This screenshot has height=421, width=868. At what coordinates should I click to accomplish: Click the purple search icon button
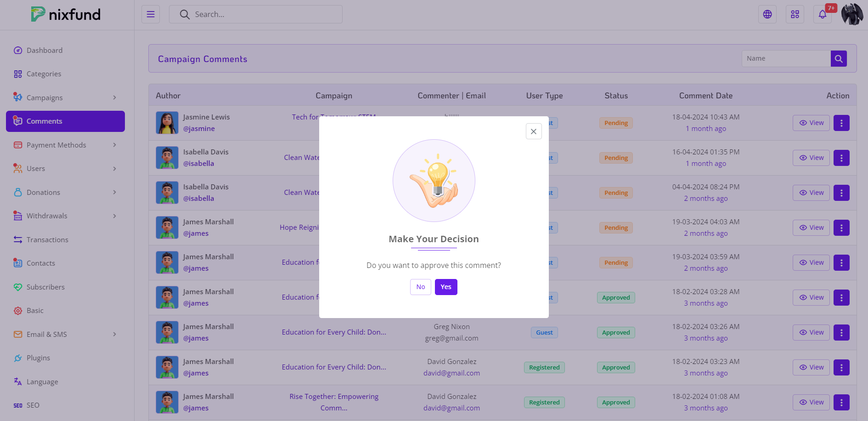[838, 58]
